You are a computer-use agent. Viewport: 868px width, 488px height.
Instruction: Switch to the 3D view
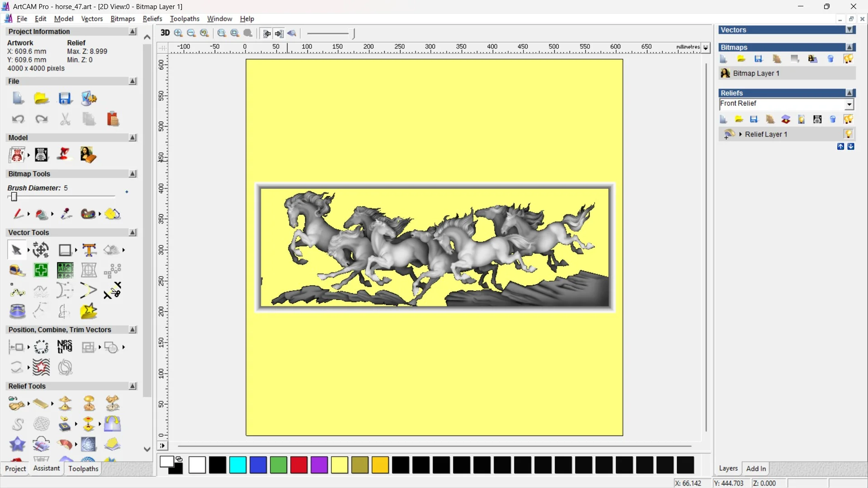(x=165, y=33)
